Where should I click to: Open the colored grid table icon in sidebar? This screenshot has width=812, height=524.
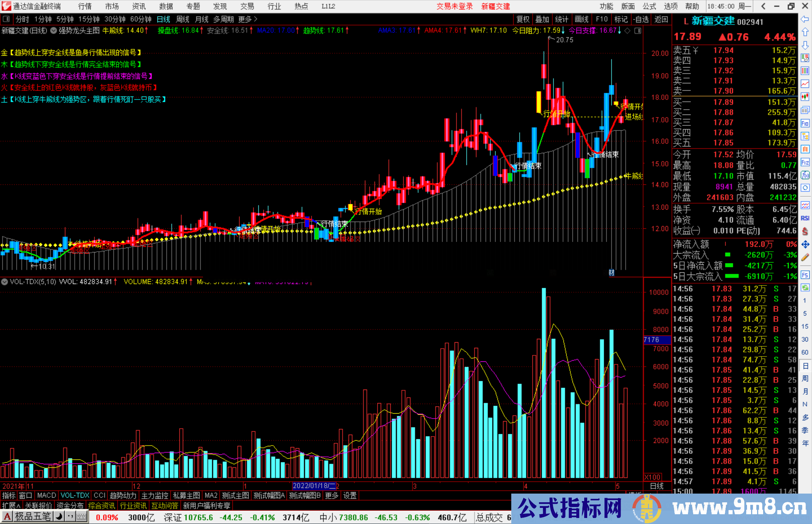coord(805,71)
